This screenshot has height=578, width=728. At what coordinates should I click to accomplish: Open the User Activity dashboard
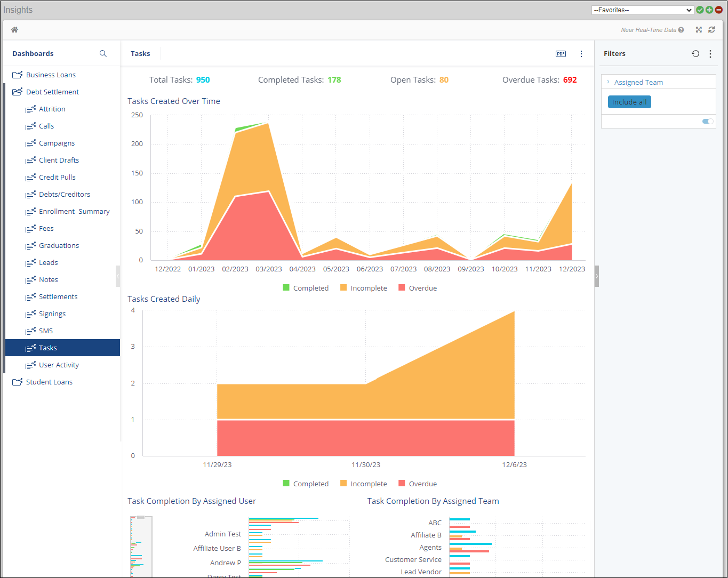click(x=59, y=365)
